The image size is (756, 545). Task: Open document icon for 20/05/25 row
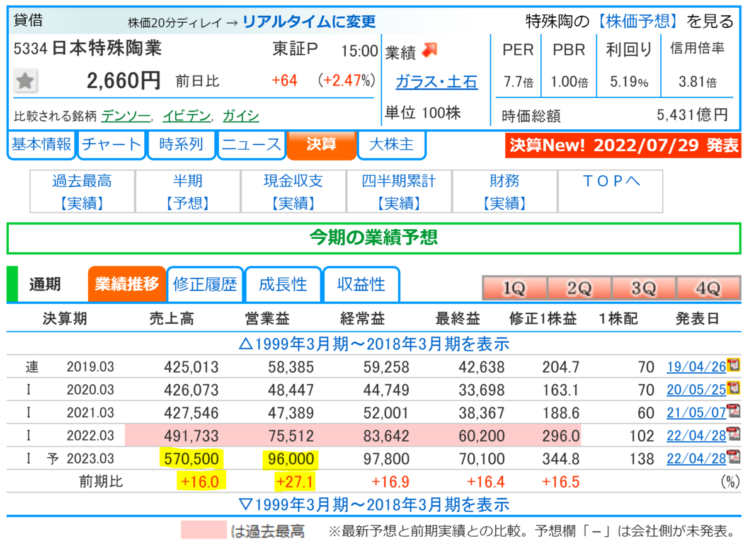tap(733, 388)
